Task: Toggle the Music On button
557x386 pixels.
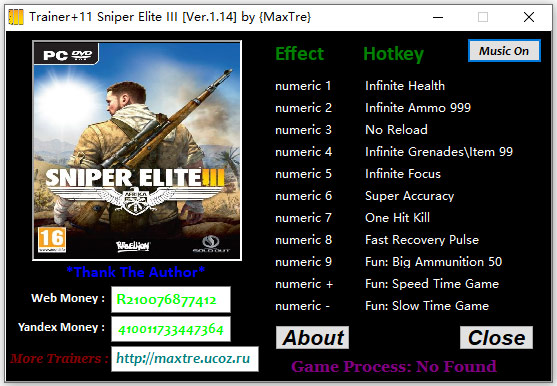Action: pos(504,51)
